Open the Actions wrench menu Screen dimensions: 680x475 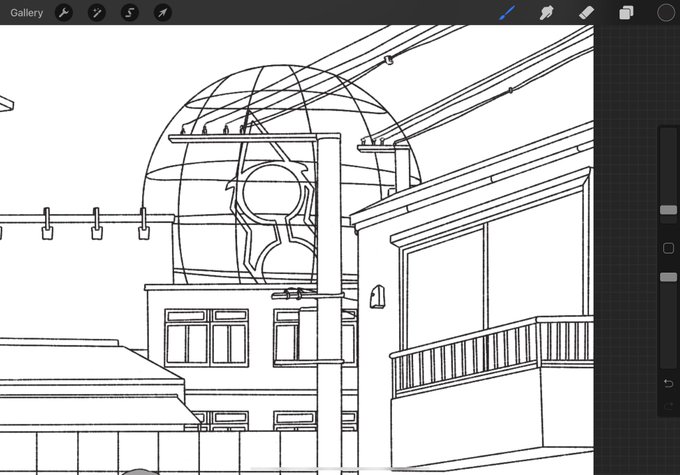64,13
